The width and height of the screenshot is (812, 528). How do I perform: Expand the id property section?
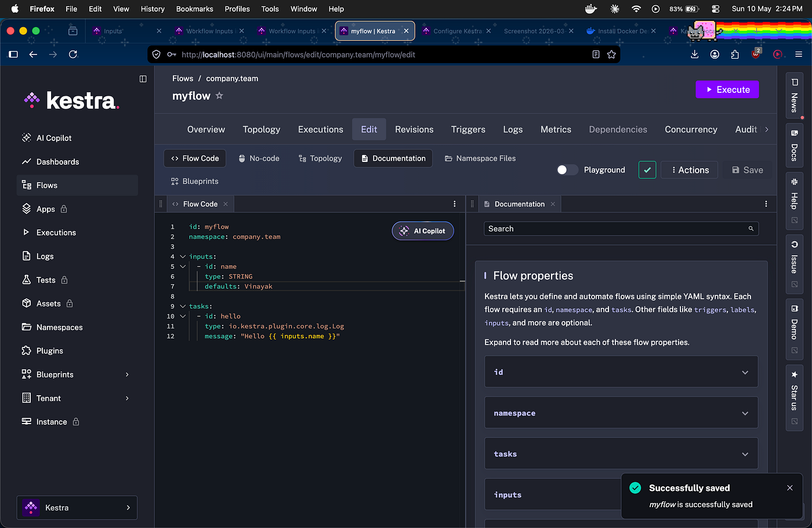pyautogui.click(x=621, y=372)
